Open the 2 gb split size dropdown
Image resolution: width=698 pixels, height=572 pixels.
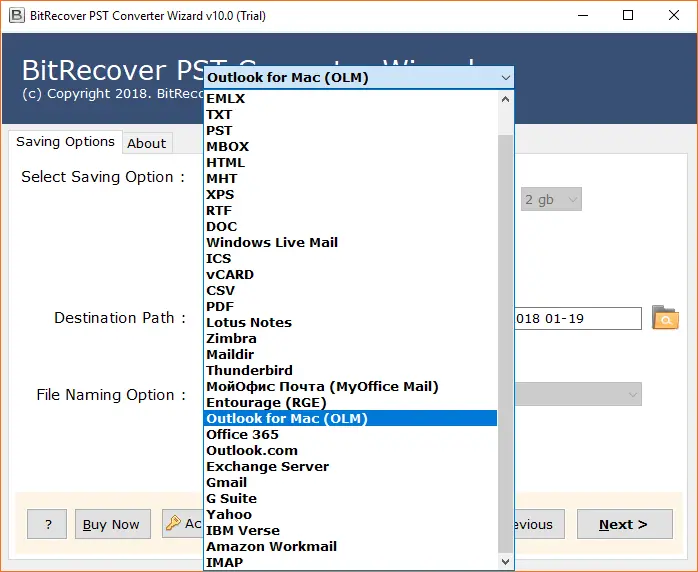pyautogui.click(x=551, y=199)
